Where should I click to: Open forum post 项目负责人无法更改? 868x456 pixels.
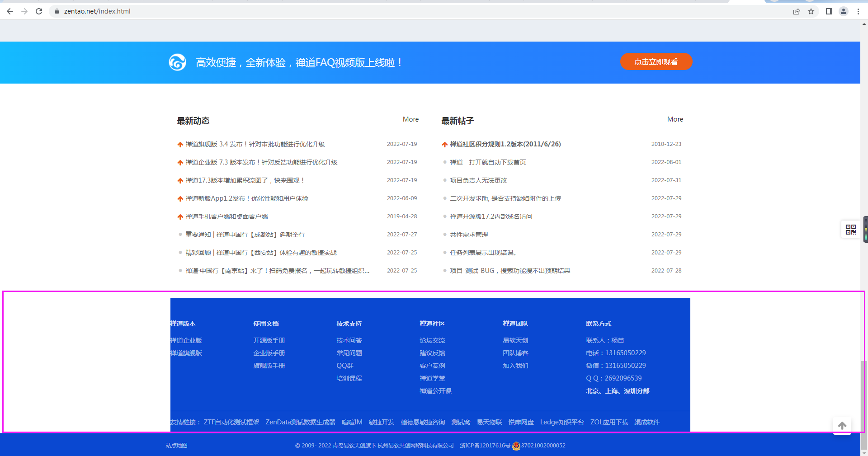[x=478, y=180]
